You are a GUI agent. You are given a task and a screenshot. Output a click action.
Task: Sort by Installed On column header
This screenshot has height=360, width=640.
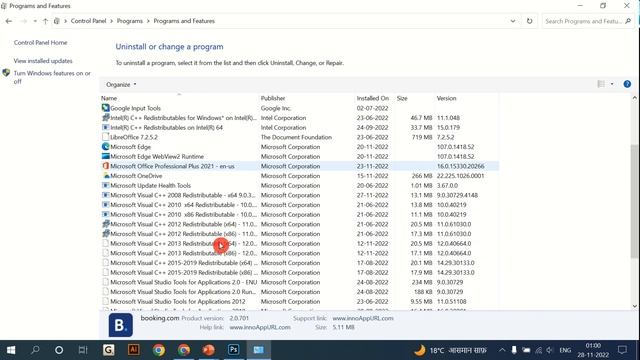pyautogui.click(x=373, y=98)
